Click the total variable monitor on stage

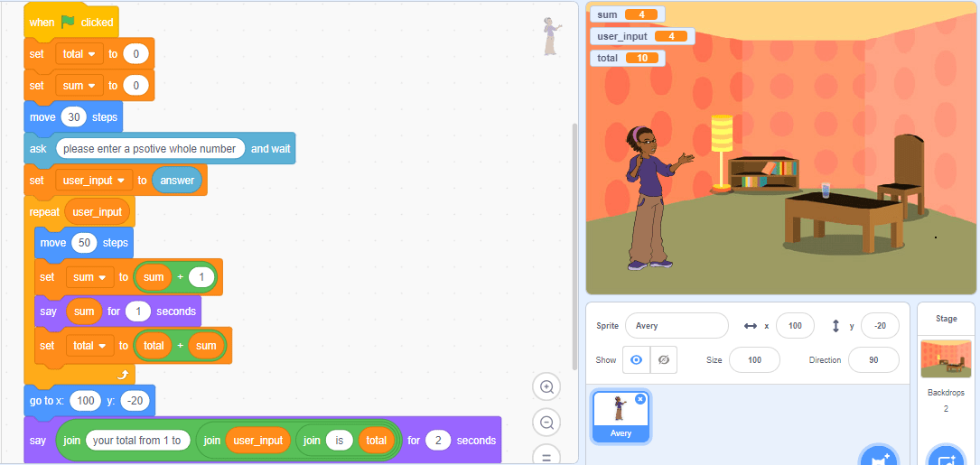628,58
